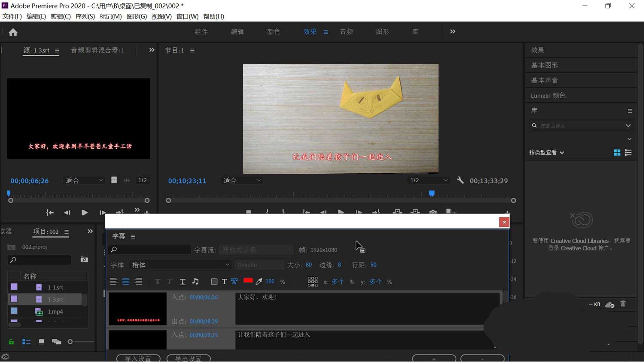This screenshot has width=644, height=362.
Task: Switch project panel to list view
Action: click(x=26, y=342)
